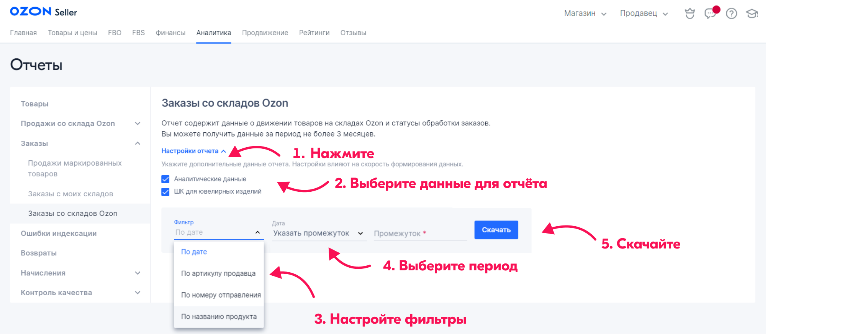
Task: Expand the Контроль качества chevron
Action: pyautogui.click(x=138, y=293)
